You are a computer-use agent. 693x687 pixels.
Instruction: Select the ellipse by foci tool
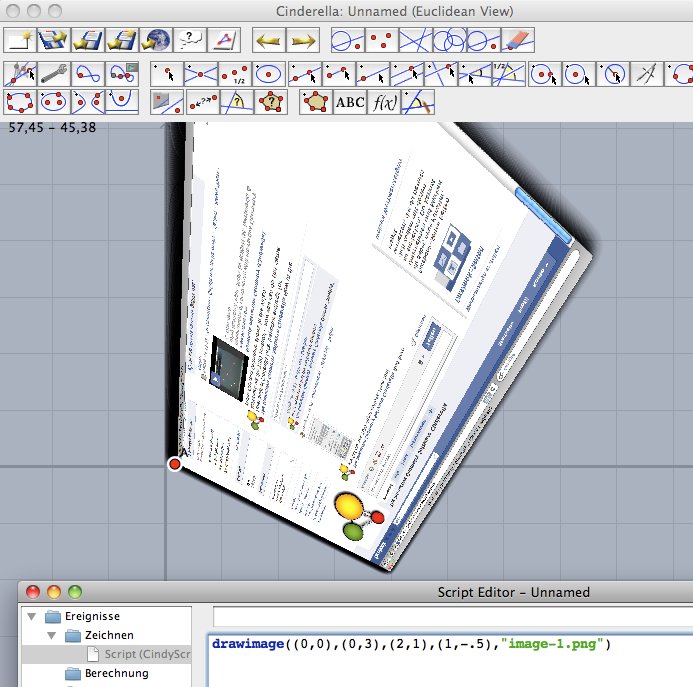54,102
